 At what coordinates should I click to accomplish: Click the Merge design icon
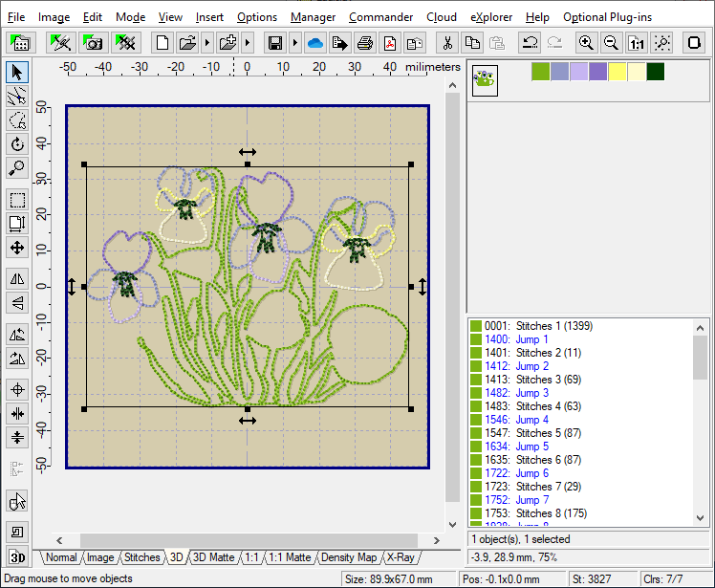point(227,43)
